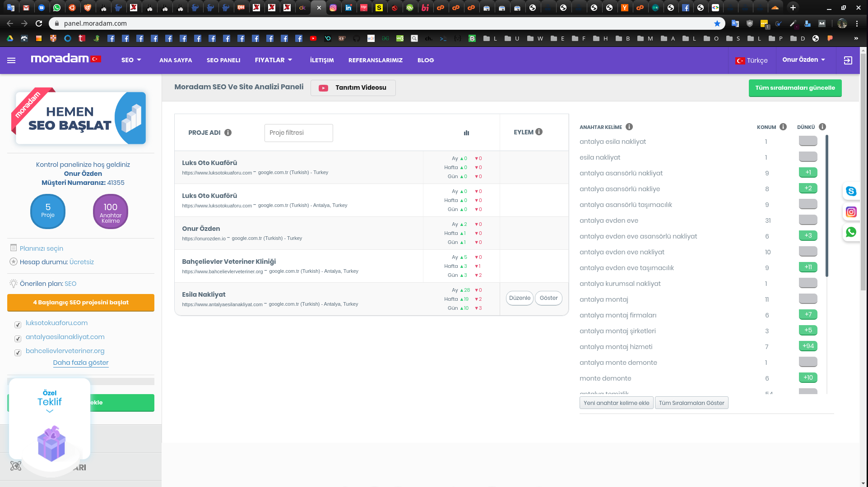Click info icon next to DÜNKÜ
868x487 pixels.
[x=822, y=127]
